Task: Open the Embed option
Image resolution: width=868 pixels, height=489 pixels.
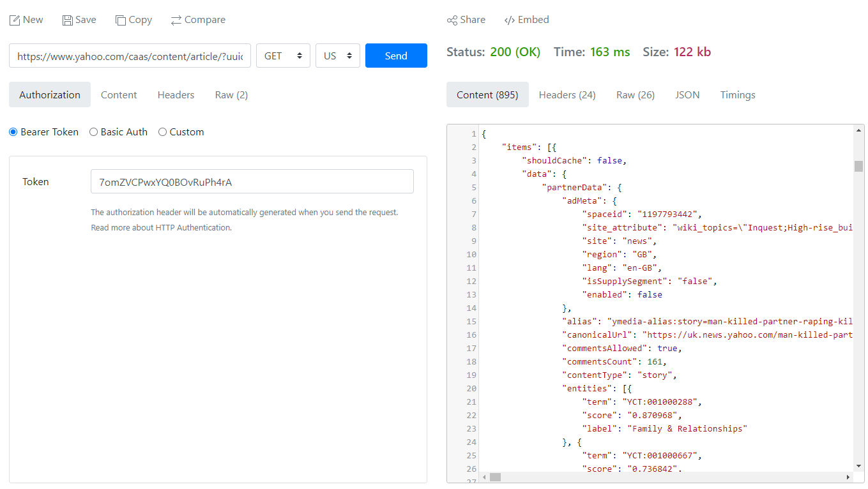Action: [526, 20]
